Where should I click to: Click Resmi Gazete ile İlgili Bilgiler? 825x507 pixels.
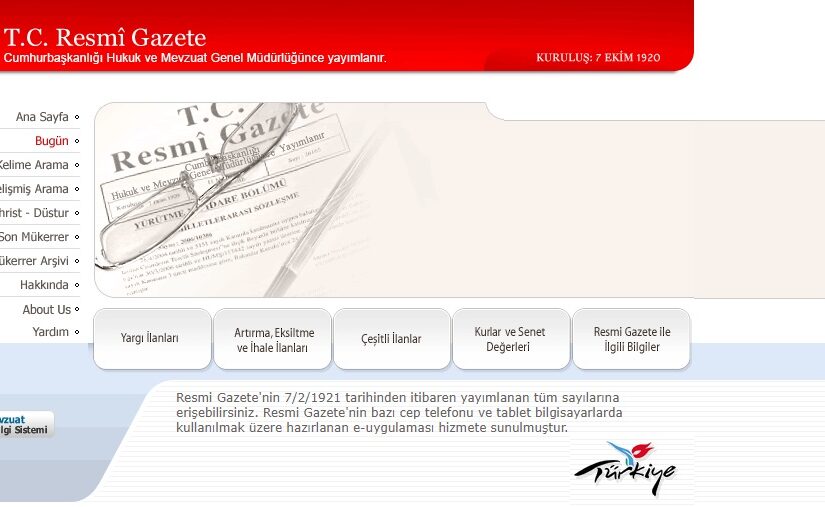click(x=631, y=339)
